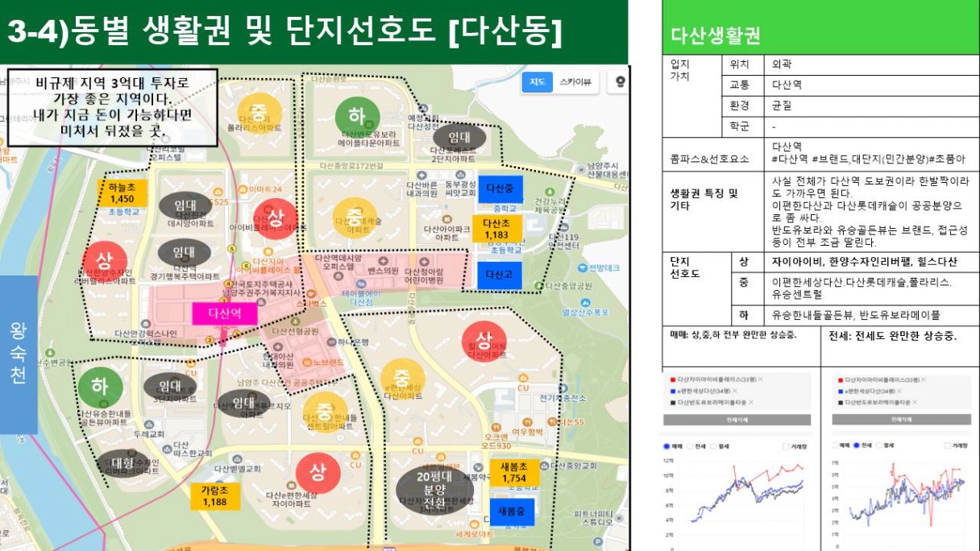Viewport: 980px width, 551px height.
Task: Select 월세 radio on the left chart
Action: point(713,446)
